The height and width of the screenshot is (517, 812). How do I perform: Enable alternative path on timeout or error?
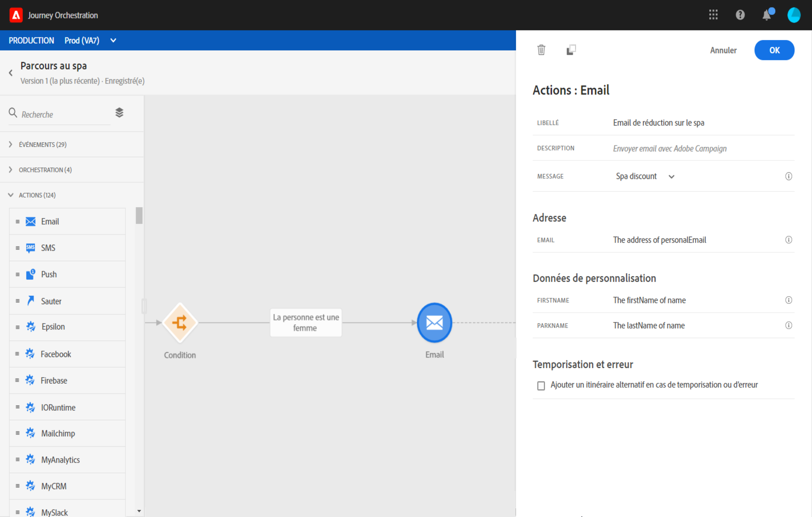click(x=541, y=386)
